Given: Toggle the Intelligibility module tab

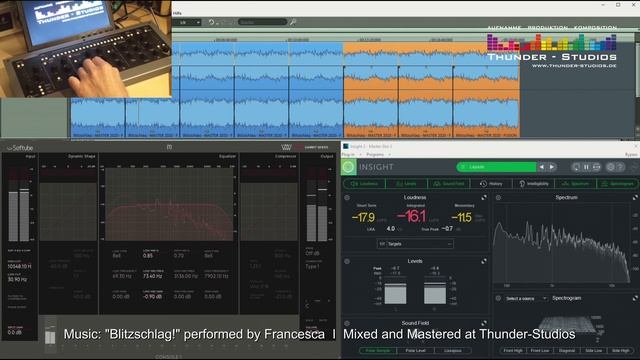Looking at the screenshot, I should (x=533, y=184).
